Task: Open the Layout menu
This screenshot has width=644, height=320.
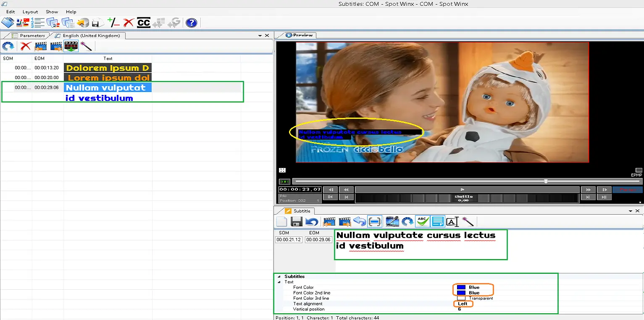Action: (x=30, y=12)
